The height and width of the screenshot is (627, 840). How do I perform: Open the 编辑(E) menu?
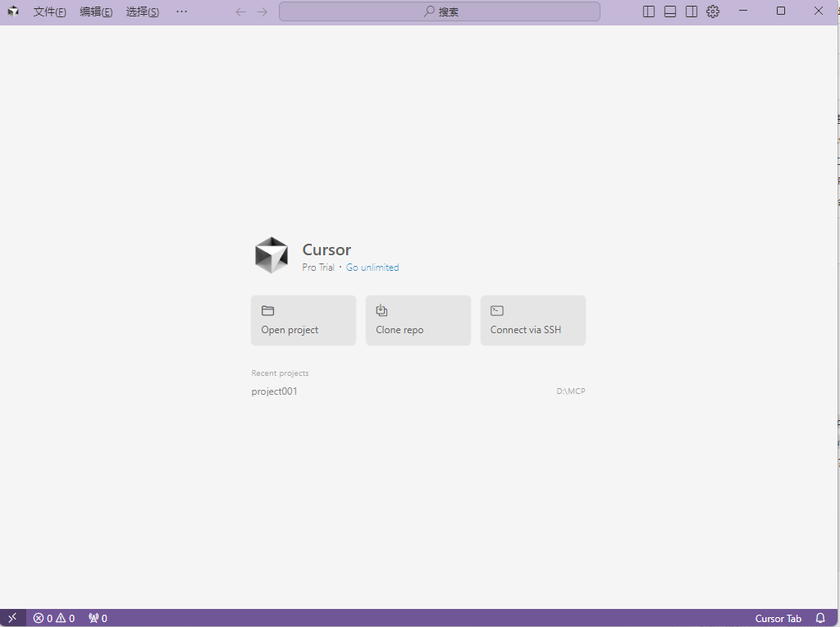96,11
